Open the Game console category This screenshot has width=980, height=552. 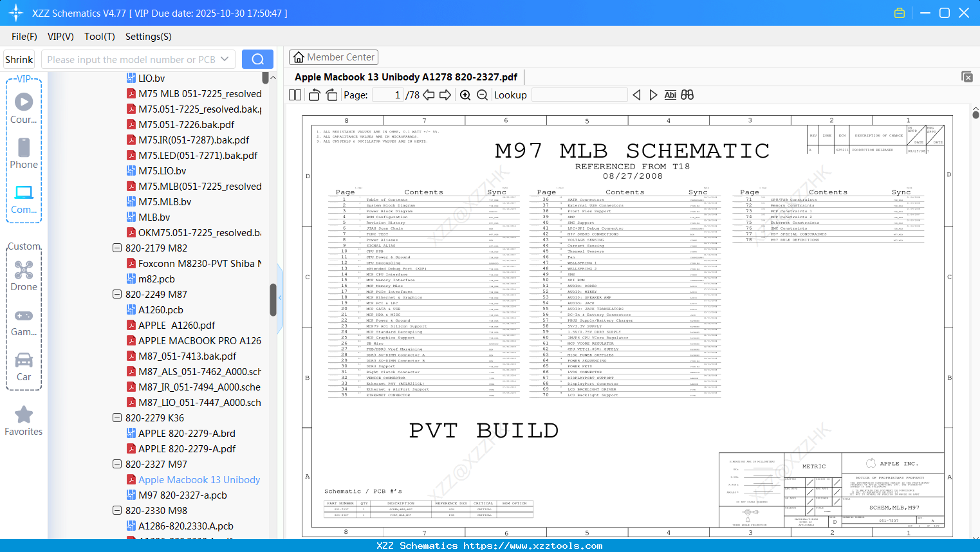click(24, 322)
